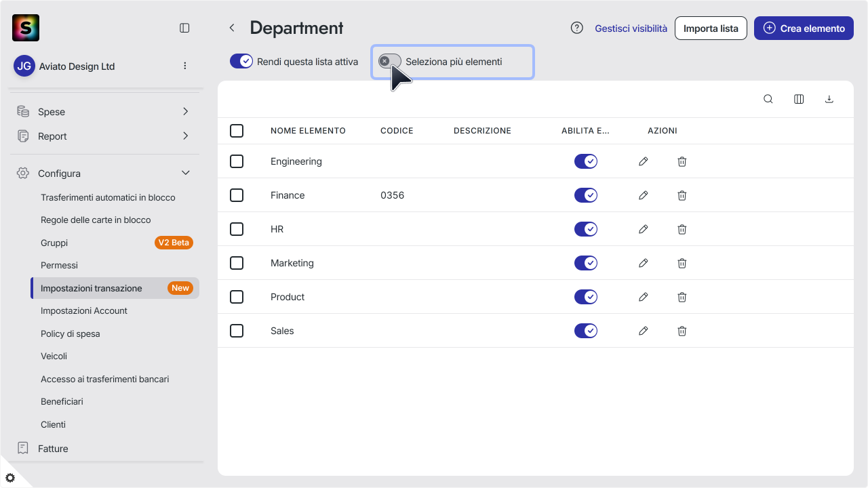Click Importa lista button
Screen dimensions: 868x488
[711, 28]
